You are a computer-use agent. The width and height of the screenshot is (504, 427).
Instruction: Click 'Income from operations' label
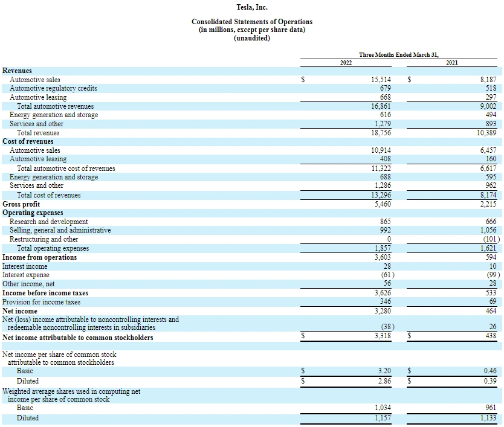[39, 257]
